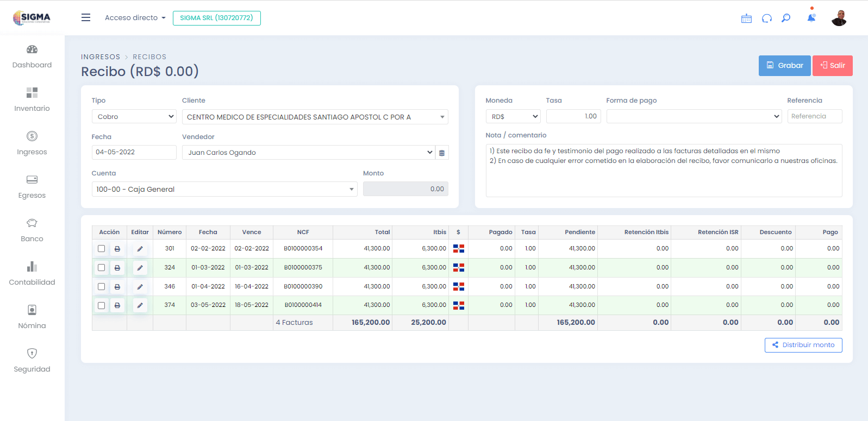Viewport: 868px width, 421px height.
Task: Open the user avatar menu
Action: 839,18
